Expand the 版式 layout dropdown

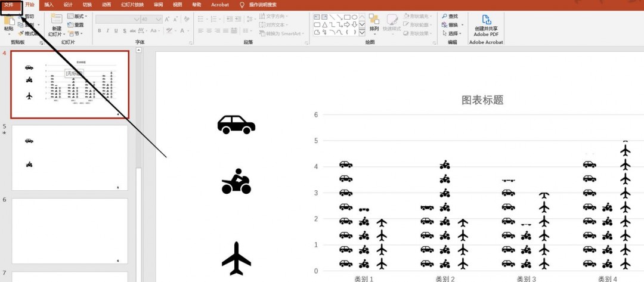pos(77,16)
